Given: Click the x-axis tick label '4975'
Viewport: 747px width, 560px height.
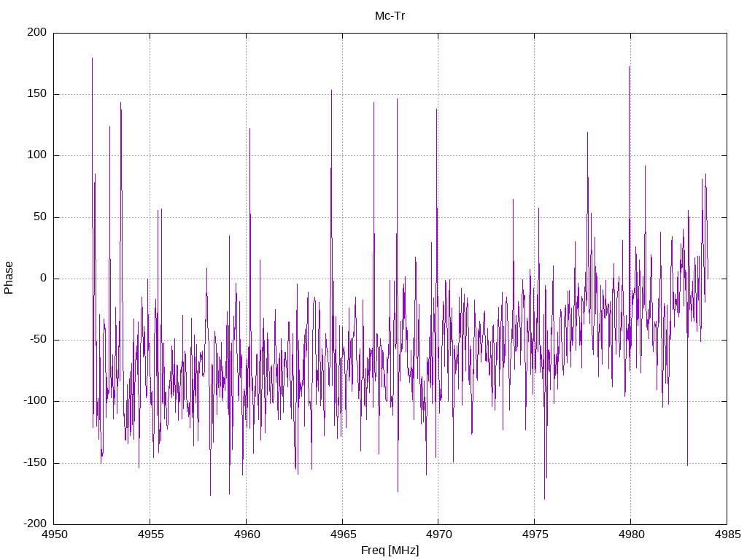Looking at the screenshot, I should click(x=535, y=534).
